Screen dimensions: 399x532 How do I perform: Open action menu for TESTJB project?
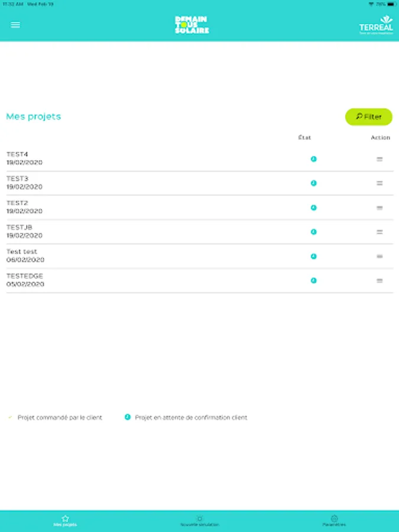tap(379, 232)
